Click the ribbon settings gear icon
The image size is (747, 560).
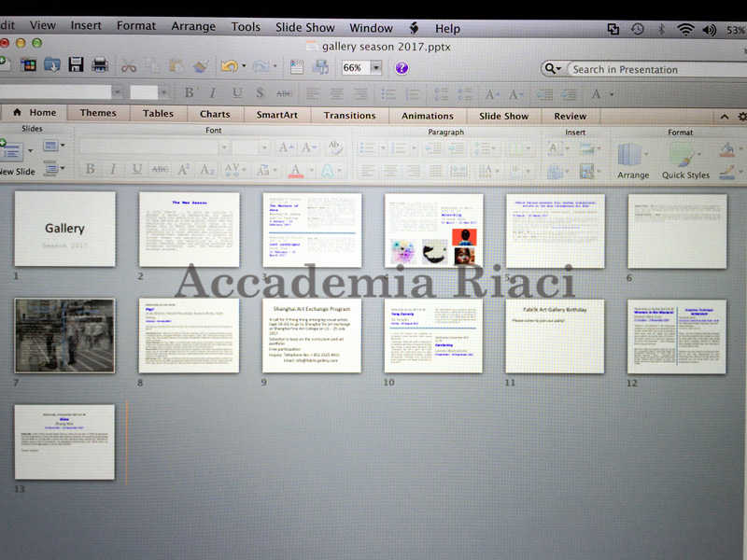(x=742, y=117)
